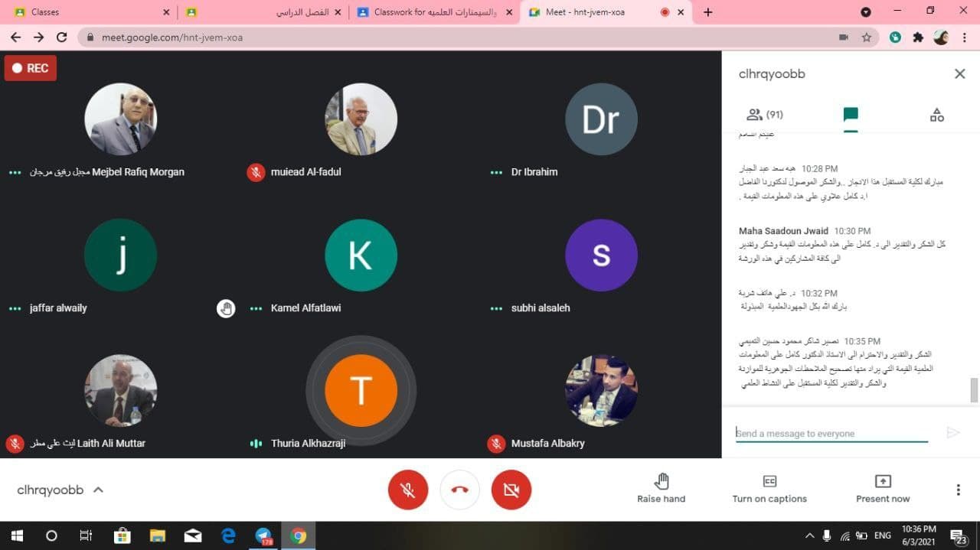Click Present now
Image resolution: width=980 pixels, height=550 pixels.
[883, 489]
